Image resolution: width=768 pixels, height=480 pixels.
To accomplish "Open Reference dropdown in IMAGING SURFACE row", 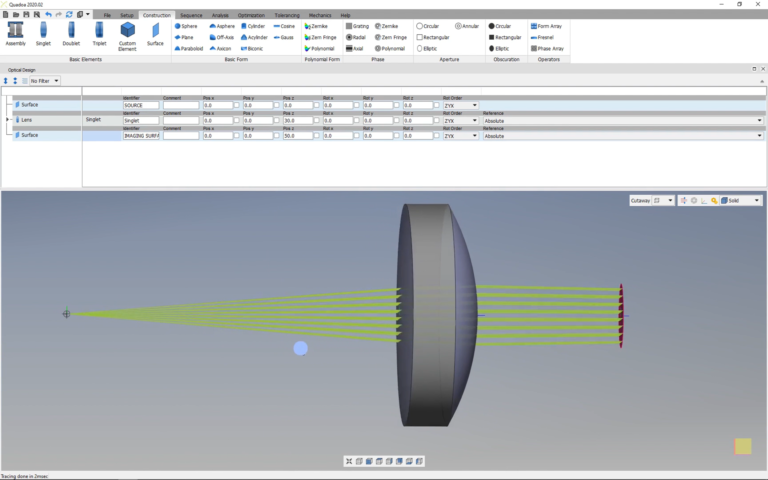I will tap(623, 136).
